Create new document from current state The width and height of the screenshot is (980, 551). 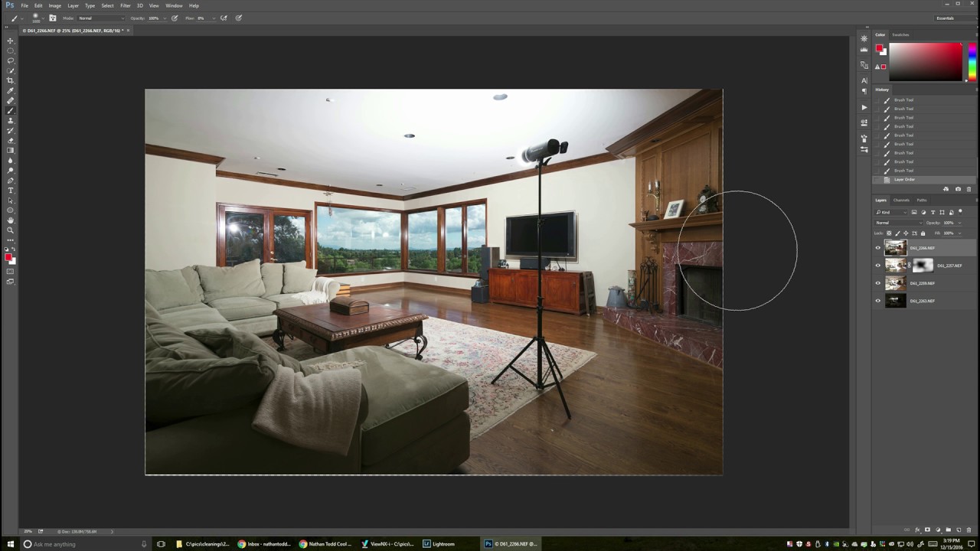[x=946, y=189]
